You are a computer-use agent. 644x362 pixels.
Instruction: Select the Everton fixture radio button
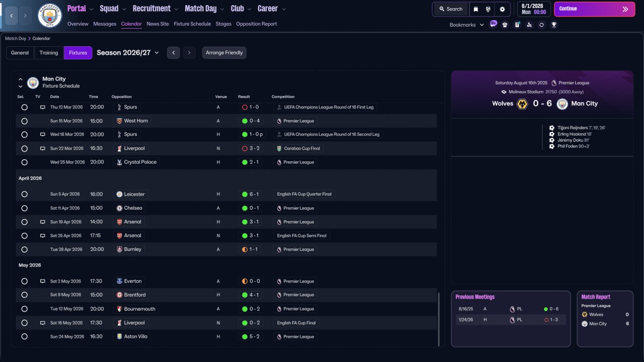(x=24, y=282)
